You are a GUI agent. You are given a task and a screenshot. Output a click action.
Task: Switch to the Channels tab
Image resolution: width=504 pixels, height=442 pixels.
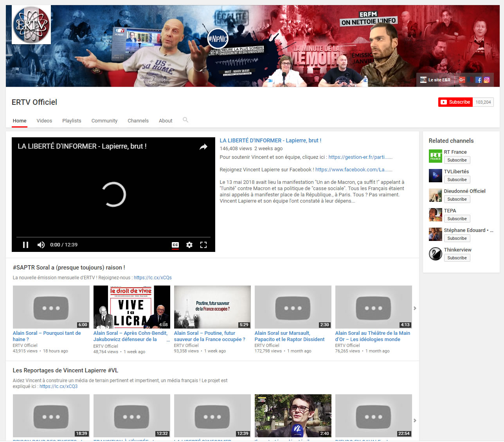[138, 121]
